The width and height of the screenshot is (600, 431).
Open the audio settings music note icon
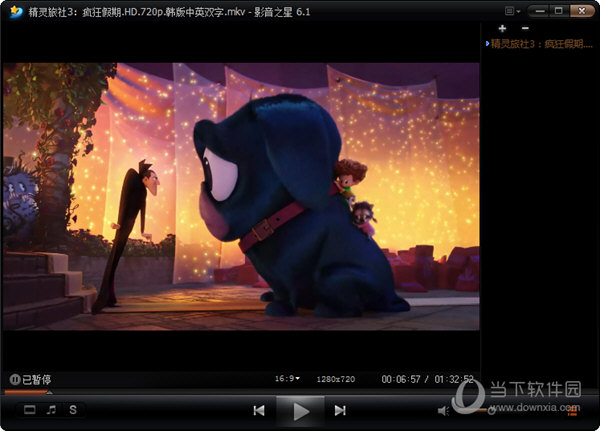[51, 410]
